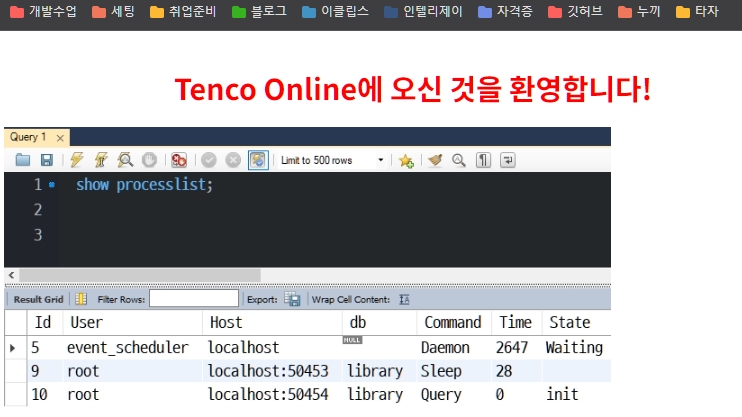
Task: Click NULL db cell of event_scheduler row
Action: pyautogui.click(x=353, y=340)
